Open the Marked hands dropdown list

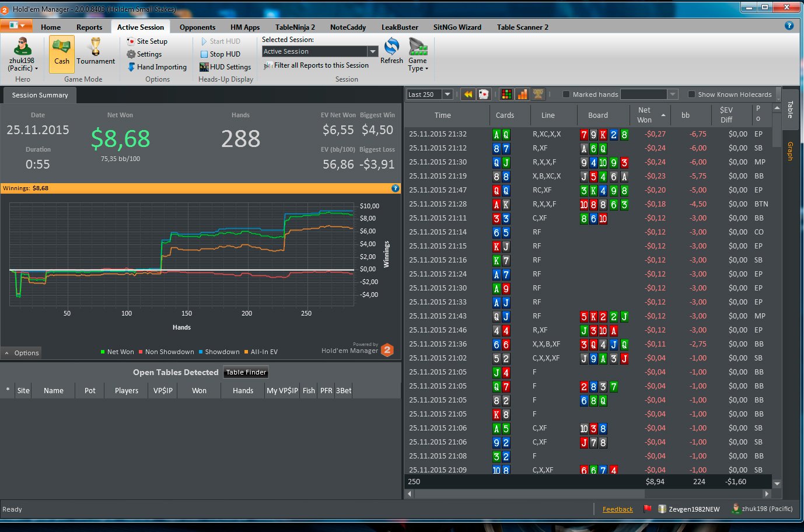[672, 94]
